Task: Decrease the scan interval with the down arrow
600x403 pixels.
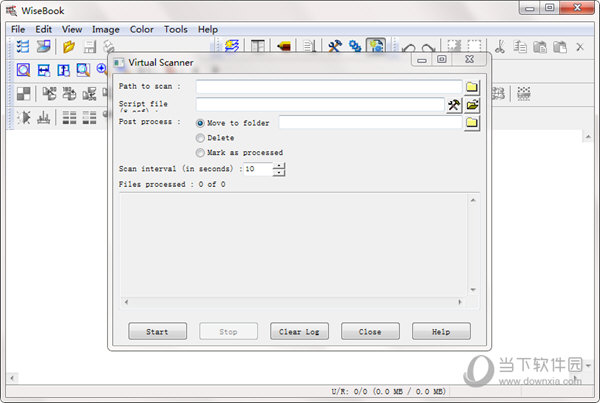Action: point(279,173)
